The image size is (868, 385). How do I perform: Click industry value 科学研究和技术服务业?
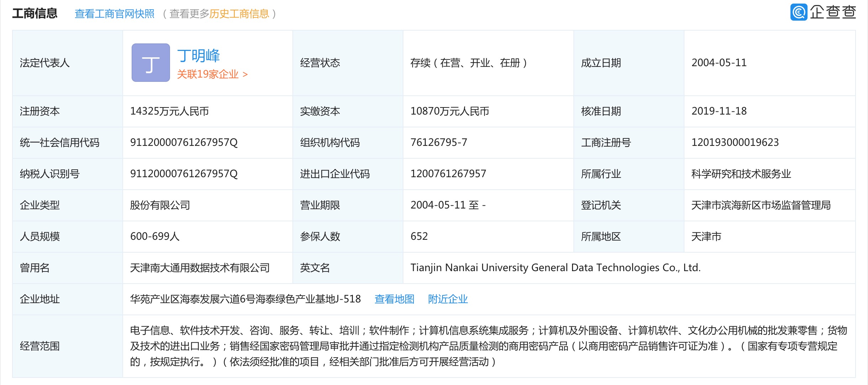click(x=741, y=174)
